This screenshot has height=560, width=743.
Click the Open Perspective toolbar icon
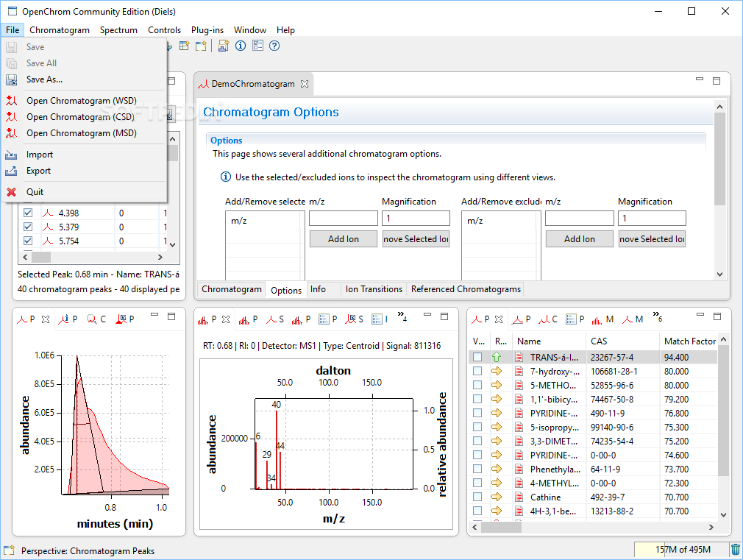pos(201,46)
